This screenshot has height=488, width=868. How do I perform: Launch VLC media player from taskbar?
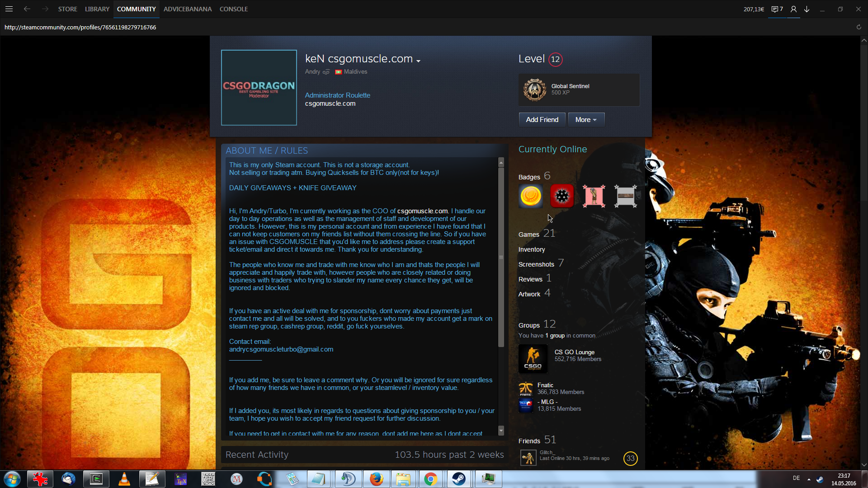(124, 479)
